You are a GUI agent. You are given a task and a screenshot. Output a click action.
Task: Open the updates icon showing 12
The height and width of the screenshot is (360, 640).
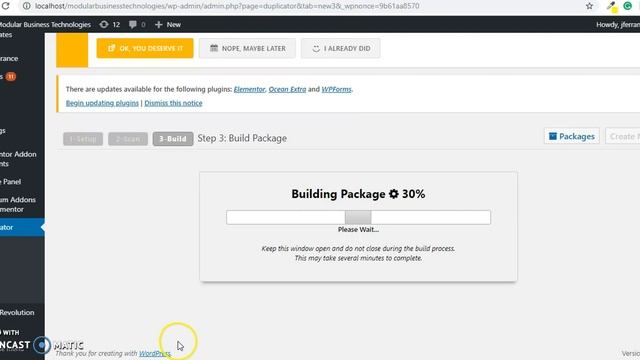110,24
